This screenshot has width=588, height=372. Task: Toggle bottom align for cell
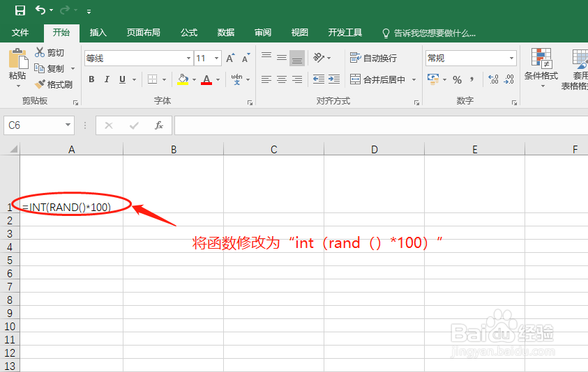point(297,58)
